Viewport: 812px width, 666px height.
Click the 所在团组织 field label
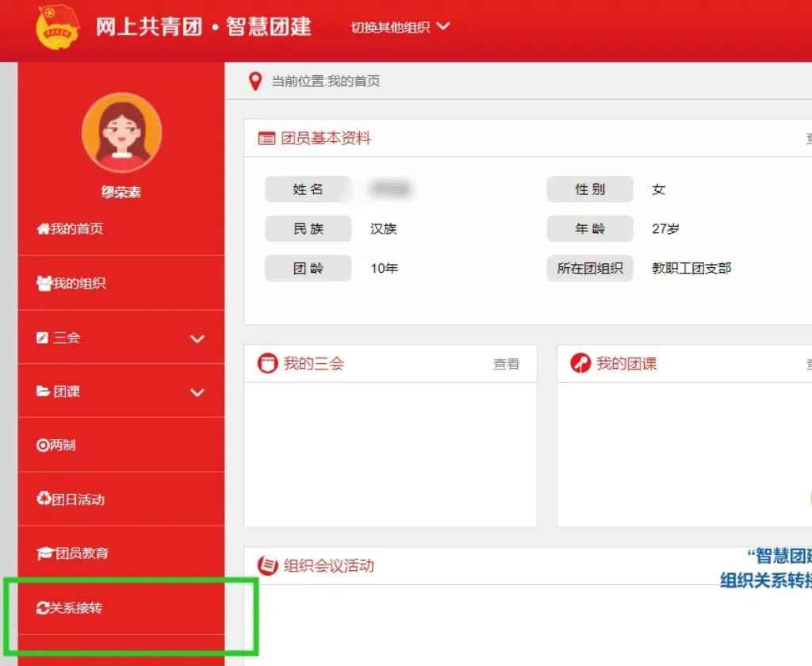tap(590, 268)
